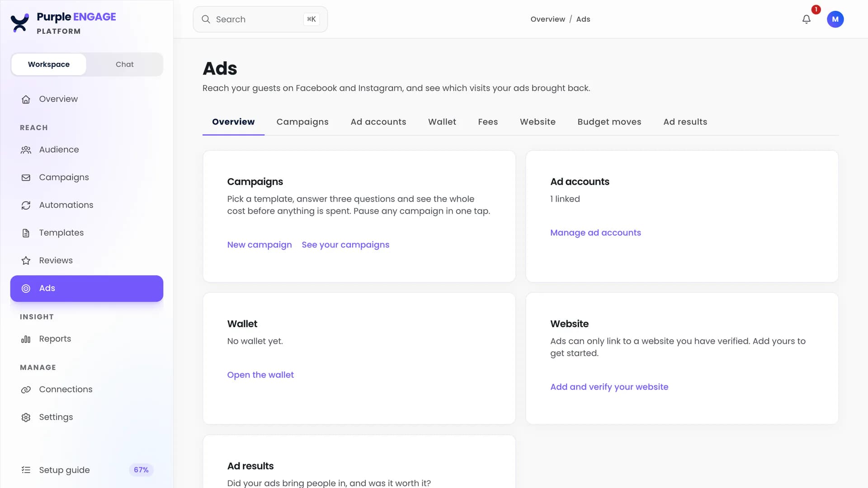Click the Overview breadcrumb at top
Screen dimensions: 868x488
click(x=547, y=19)
